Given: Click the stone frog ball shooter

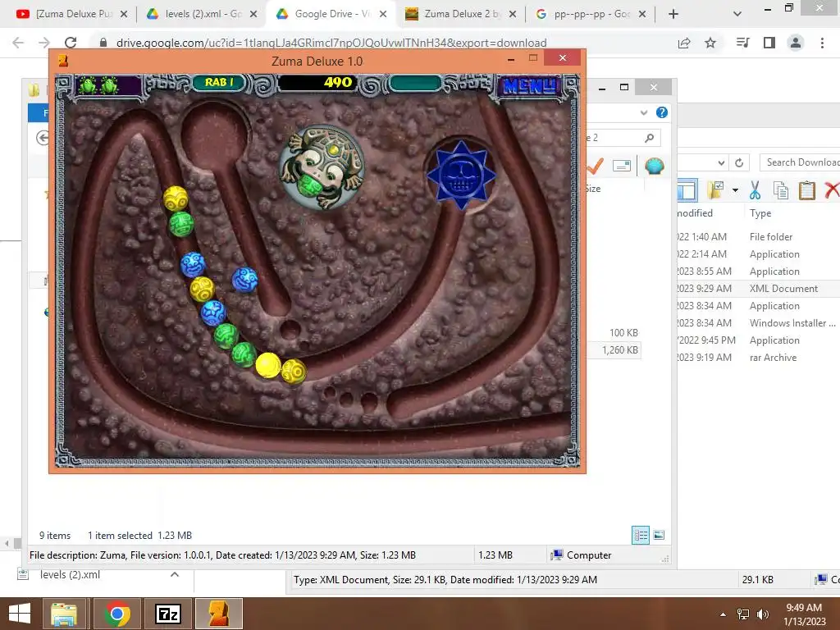Looking at the screenshot, I should pyautogui.click(x=322, y=168).
